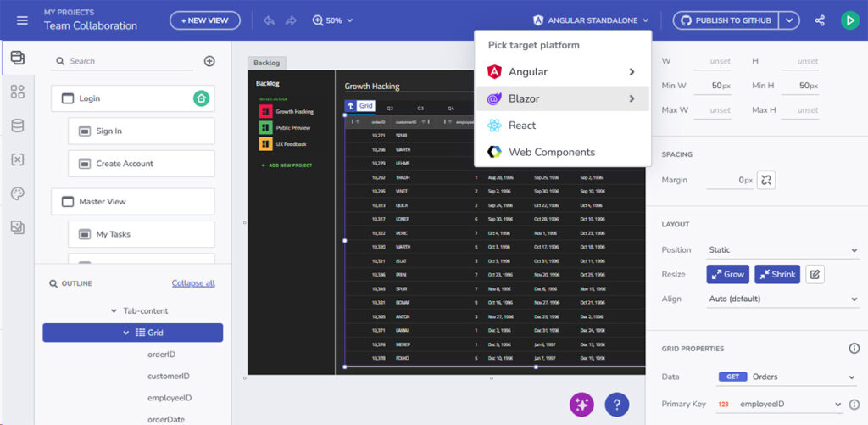Select the Q2 tab in canvas
Viewport: 868px width, 425px height.
(390, 109)
